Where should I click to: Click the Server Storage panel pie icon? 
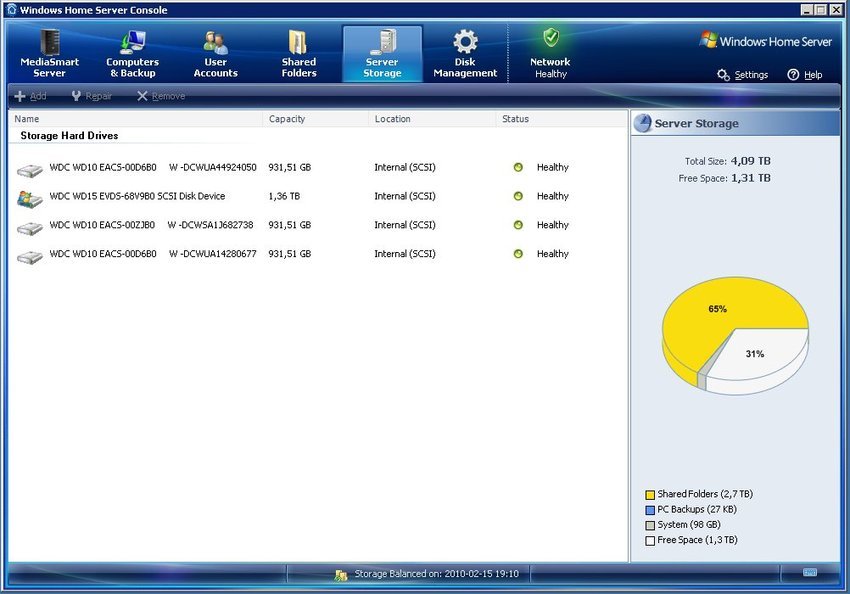pyautogui.click(x=642, y=124)
